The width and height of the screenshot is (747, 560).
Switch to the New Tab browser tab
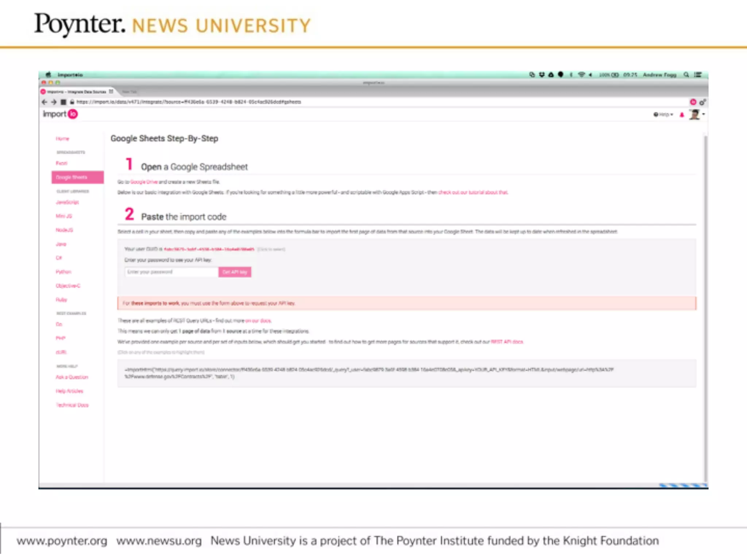(129, 92)
